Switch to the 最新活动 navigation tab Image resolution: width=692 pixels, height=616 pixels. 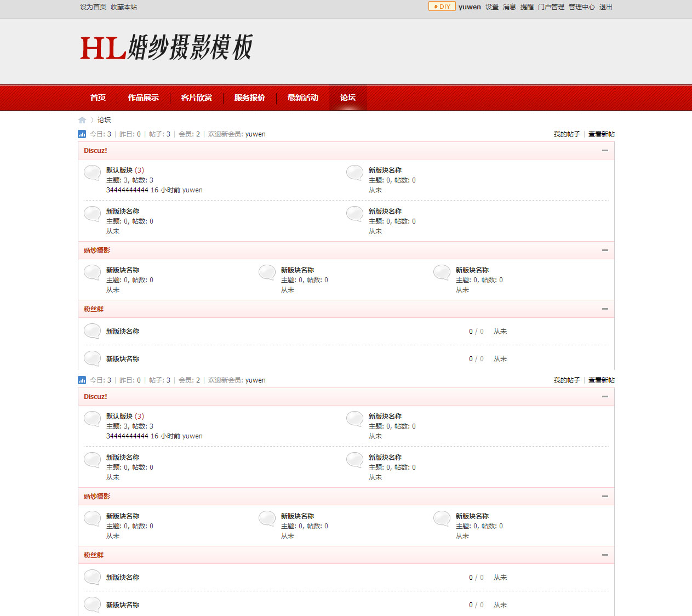click(302, 98)
